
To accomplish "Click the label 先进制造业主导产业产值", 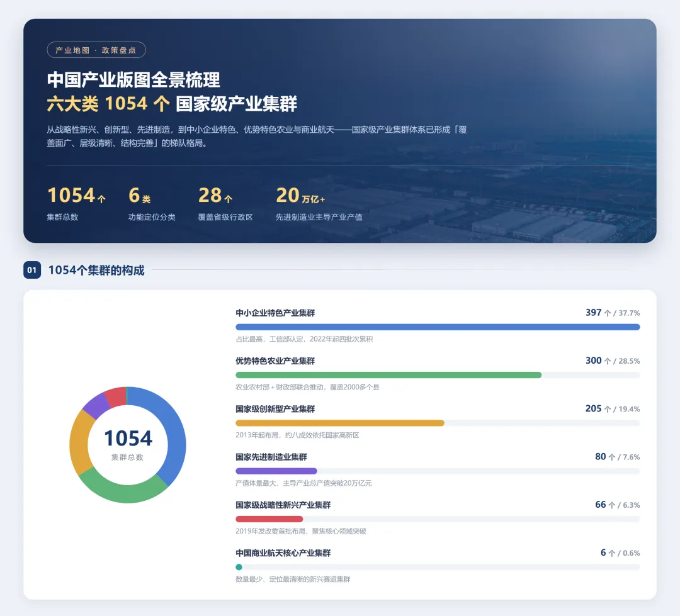I will pos(319,217).
